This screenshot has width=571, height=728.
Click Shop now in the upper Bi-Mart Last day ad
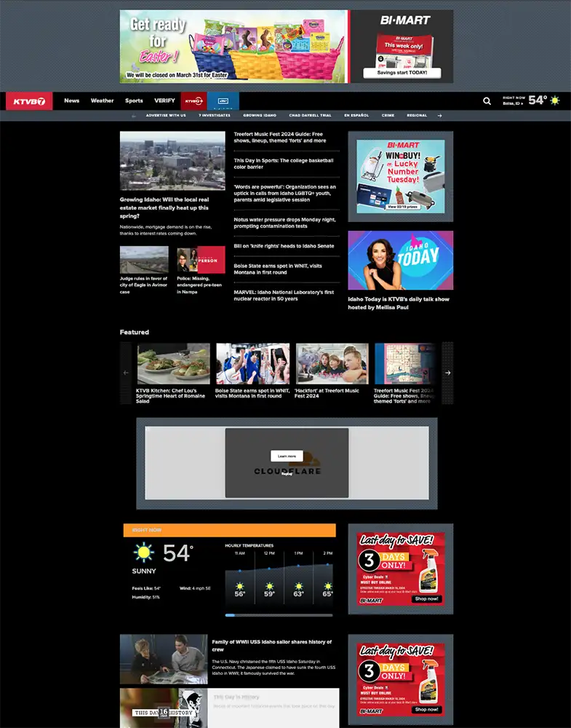point(426,598)
